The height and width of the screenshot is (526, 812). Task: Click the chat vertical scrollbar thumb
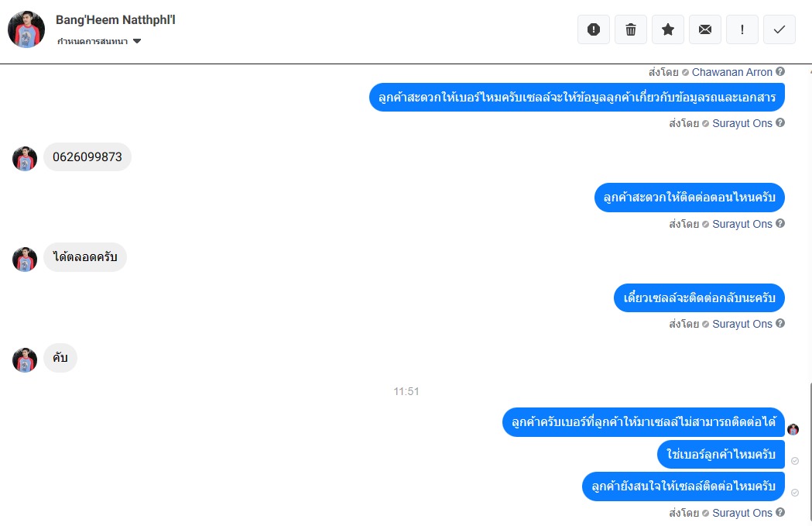click(x=810, y=451)
